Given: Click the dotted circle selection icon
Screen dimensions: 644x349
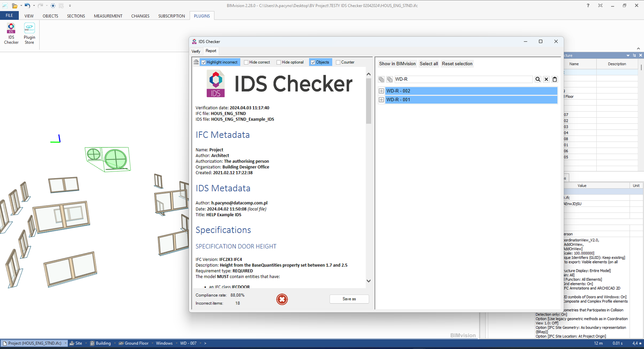Looking at the screenshot, I should click(x=53, y=5).
